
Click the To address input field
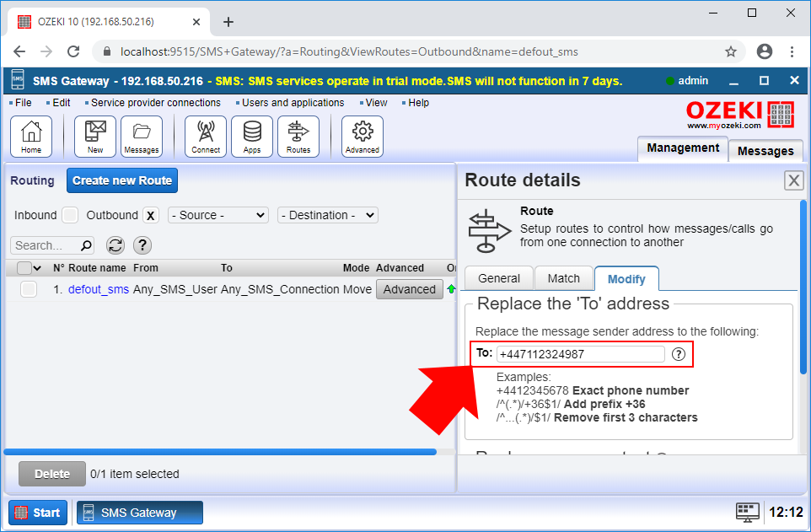pyautogui.click(x=580, y=354)
